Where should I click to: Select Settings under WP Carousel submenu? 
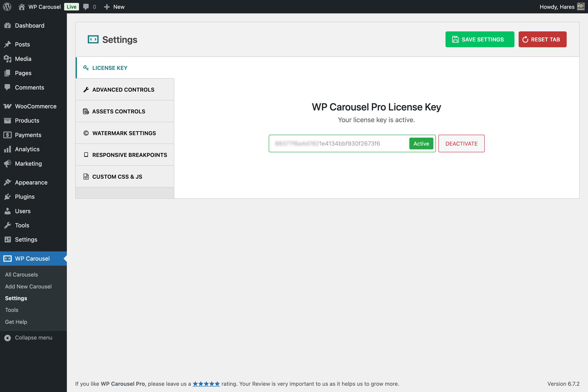pos(16,298)
